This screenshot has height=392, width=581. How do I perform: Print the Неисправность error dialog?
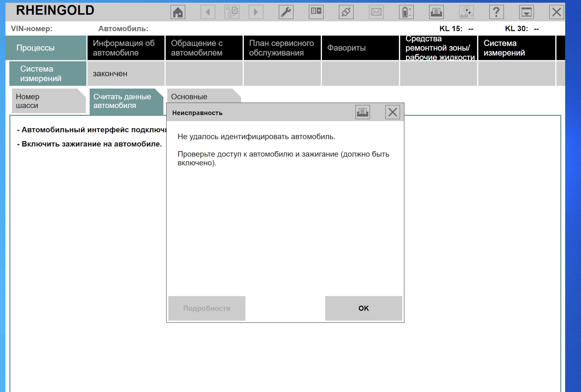[x=363, y=112]
